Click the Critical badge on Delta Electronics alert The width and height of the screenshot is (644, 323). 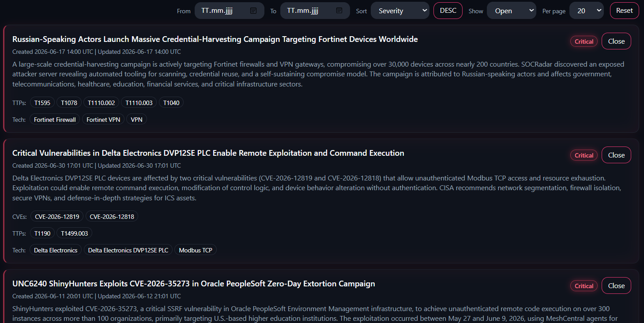click(584, 155)
